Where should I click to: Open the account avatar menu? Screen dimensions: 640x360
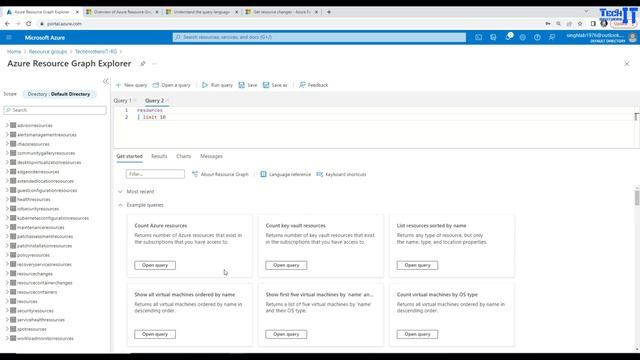pyautogui.click(x=632, y=38)
